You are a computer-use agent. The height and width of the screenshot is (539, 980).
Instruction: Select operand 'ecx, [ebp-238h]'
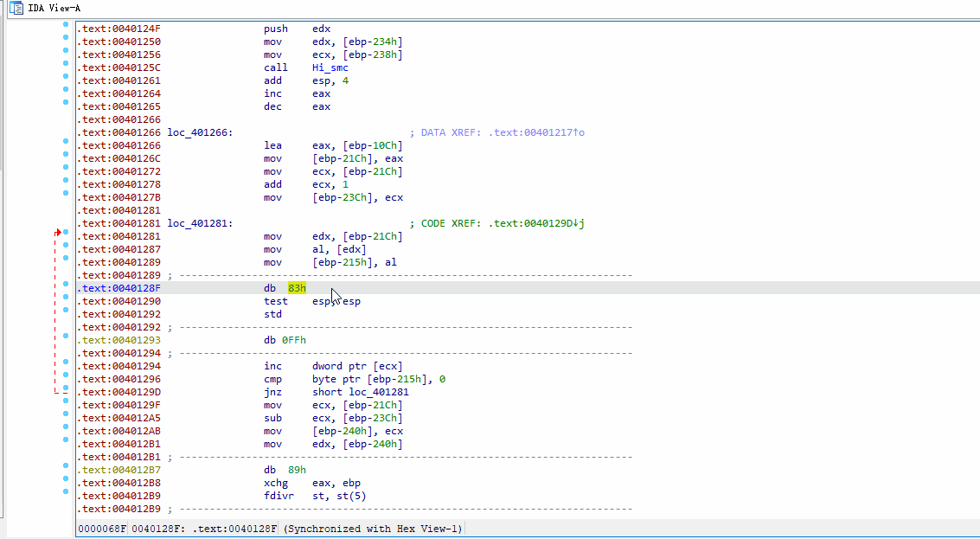357,55
